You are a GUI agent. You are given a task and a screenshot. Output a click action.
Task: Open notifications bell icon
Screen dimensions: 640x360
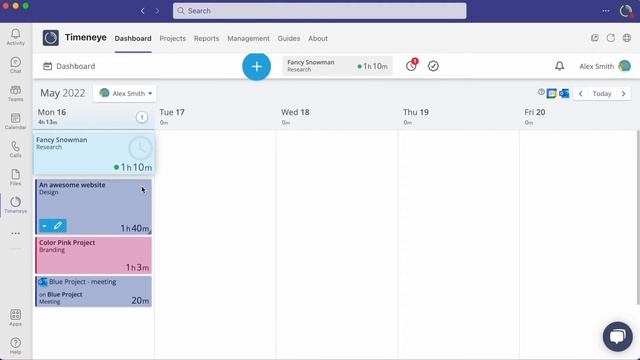click(x=559, y=66)
